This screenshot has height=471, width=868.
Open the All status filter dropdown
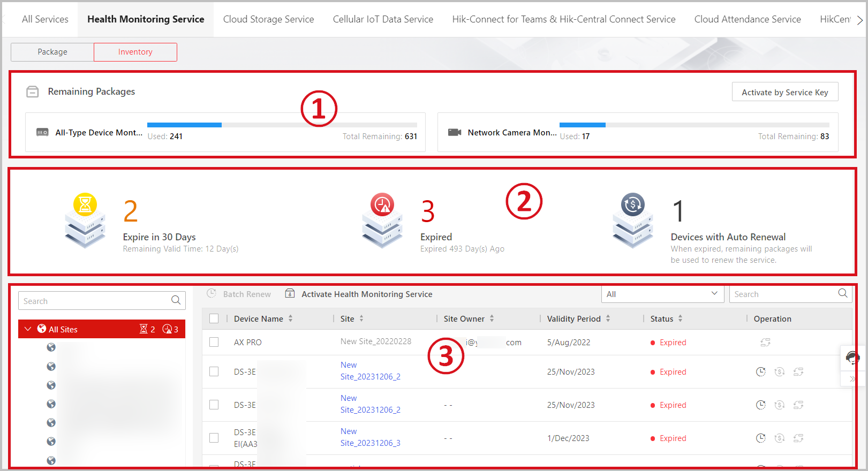[x=662, y=294]
